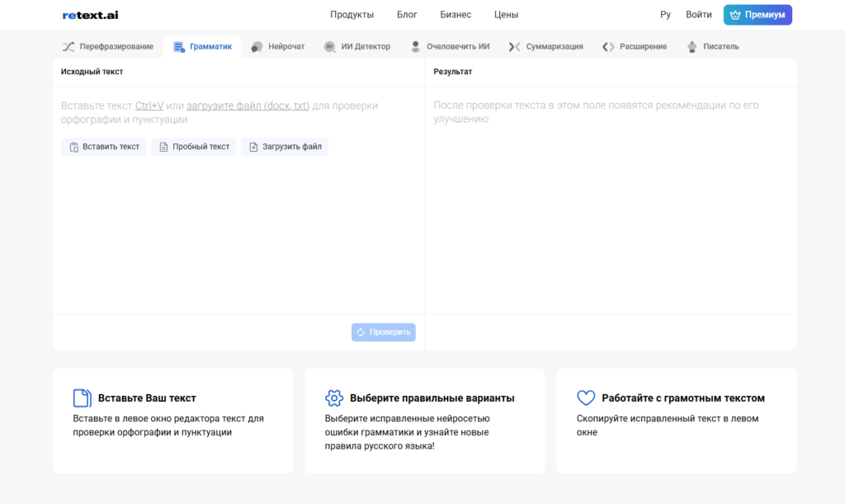
Task: Switch to the Писатель tab
Action: tap(713, 47)
